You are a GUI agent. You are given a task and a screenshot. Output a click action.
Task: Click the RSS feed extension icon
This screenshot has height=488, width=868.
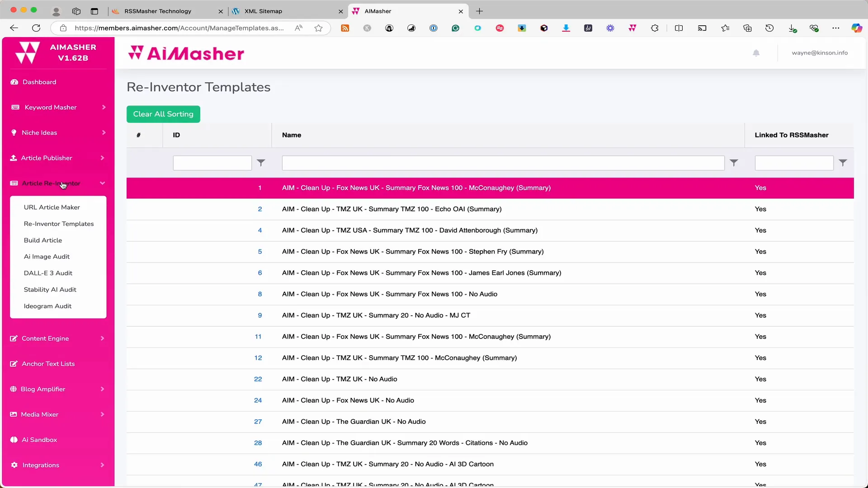click(345, 28)
